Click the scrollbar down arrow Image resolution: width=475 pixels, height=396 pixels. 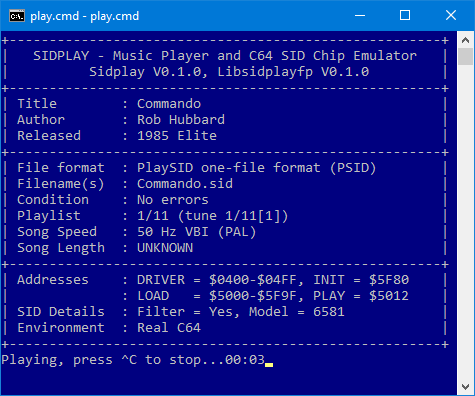466,387
